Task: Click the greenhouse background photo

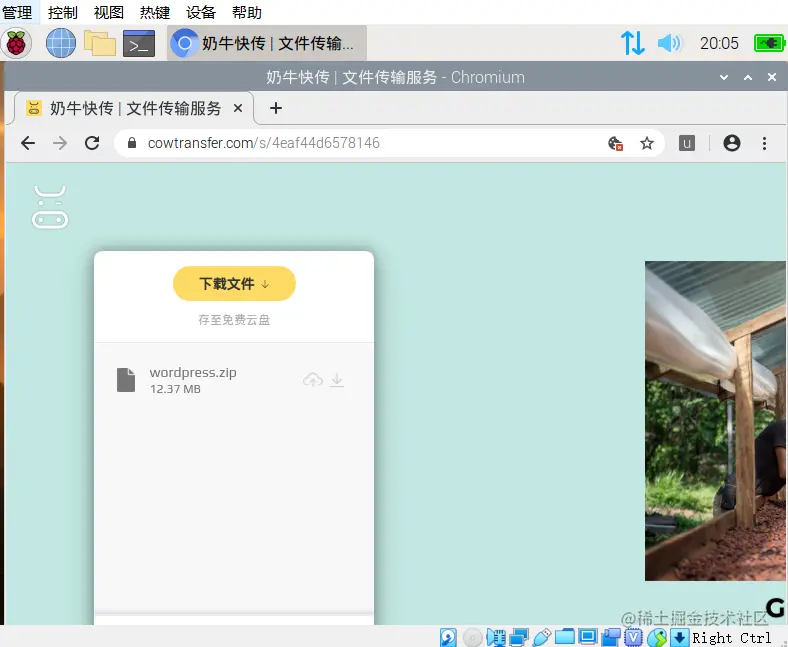Action: [716, 421]
